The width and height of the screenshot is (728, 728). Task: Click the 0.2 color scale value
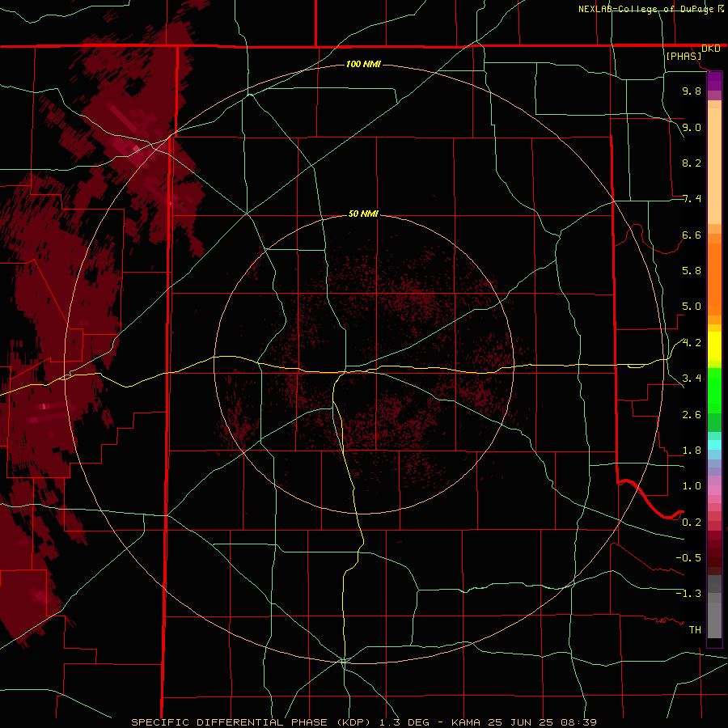692,523
